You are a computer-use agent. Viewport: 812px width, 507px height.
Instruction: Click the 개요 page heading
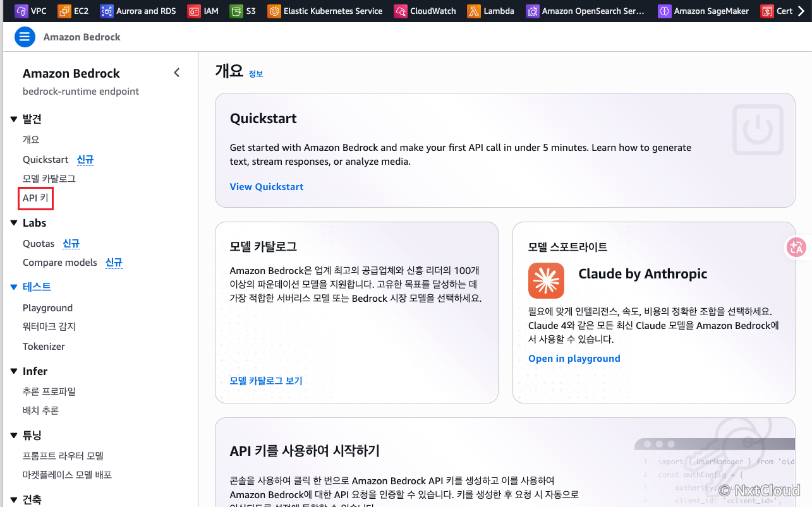coord(229,71)
